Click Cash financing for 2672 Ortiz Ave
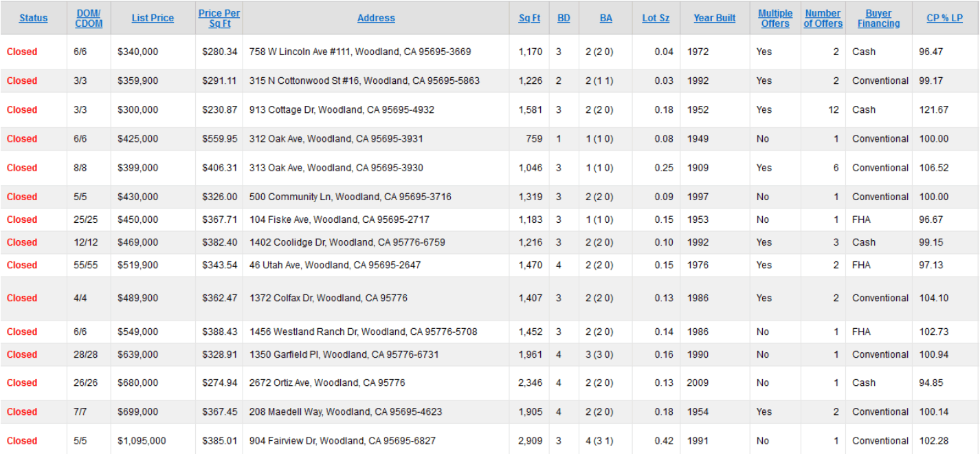This screenshot has width=980, height=454. point(864,382)
